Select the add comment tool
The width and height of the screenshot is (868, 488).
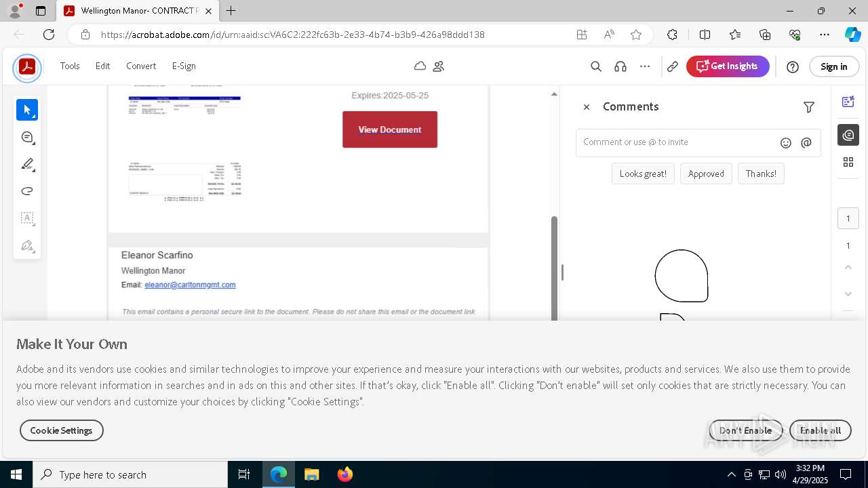(x=27, y=137)
